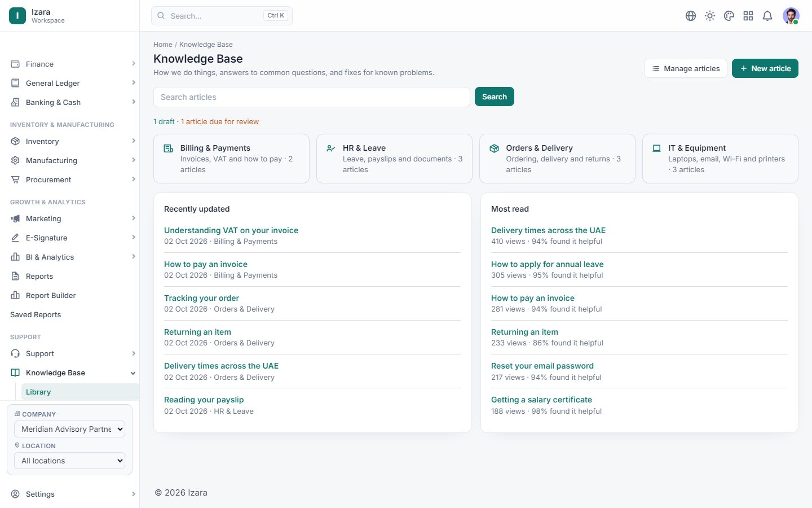This screenshot has height=508, width=812.
Task: Open Reset your email password article
Action: 542,366
